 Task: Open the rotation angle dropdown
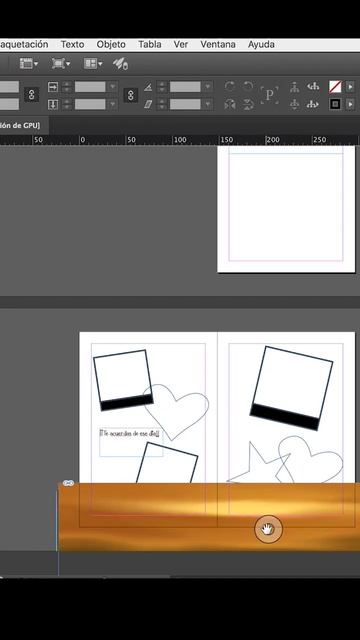pyautogui.click(x=208, y=87)
